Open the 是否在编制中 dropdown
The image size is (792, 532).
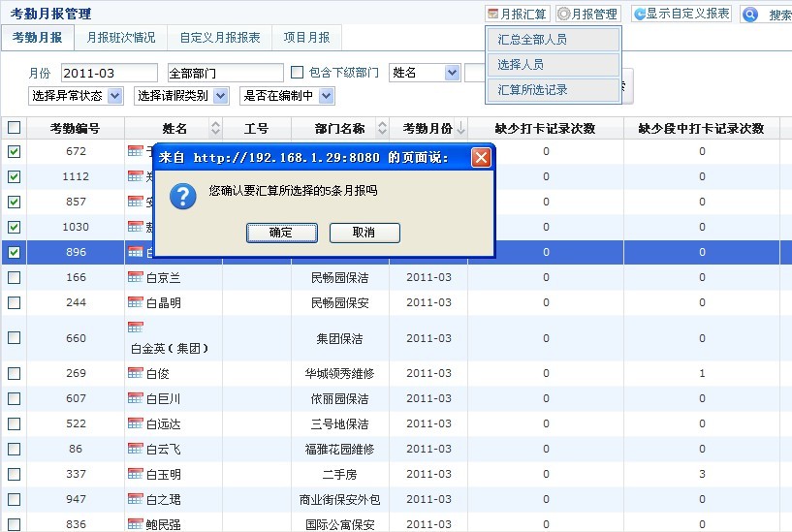(287, 95)
